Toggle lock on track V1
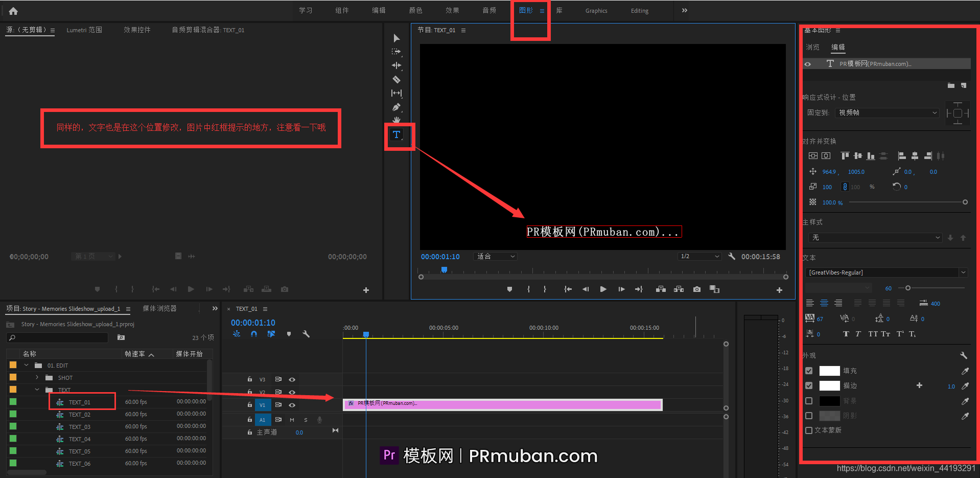 (250, 404)
